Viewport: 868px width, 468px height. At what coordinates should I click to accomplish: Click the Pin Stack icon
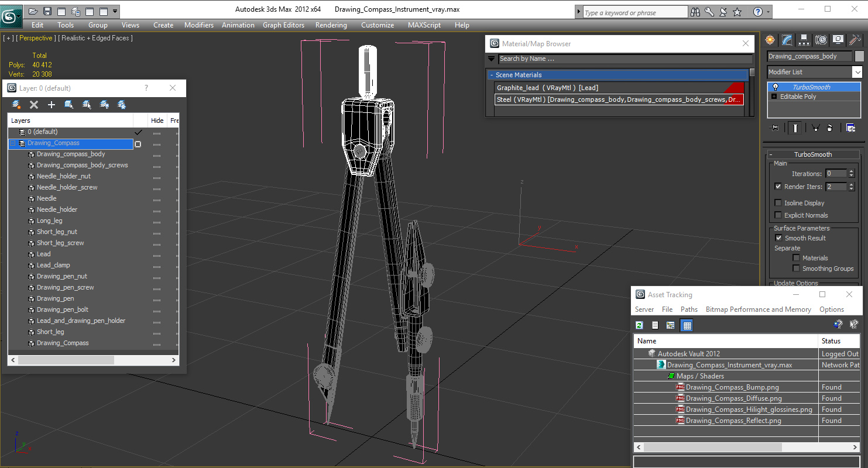pyautogui.click(x=774, y=128)
